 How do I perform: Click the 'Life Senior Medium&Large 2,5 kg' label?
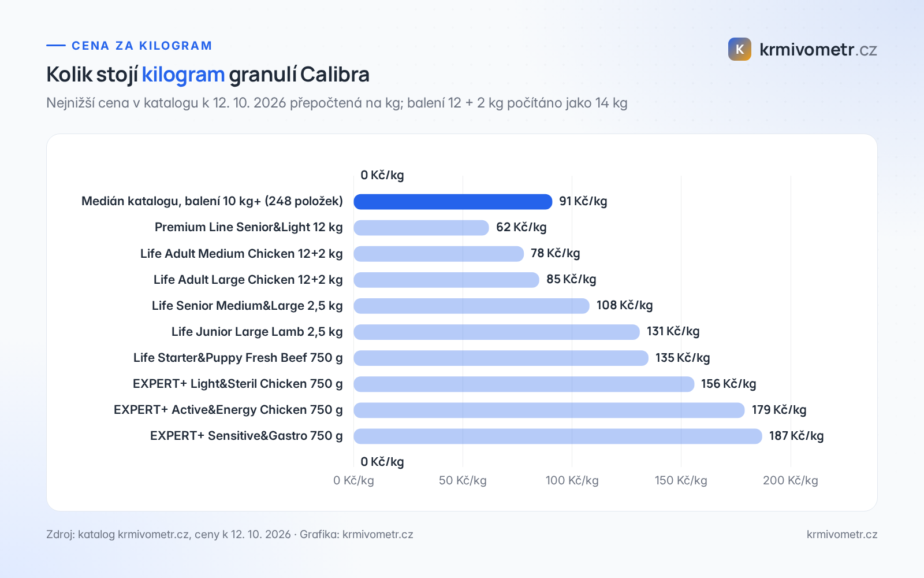click(247, 306)
